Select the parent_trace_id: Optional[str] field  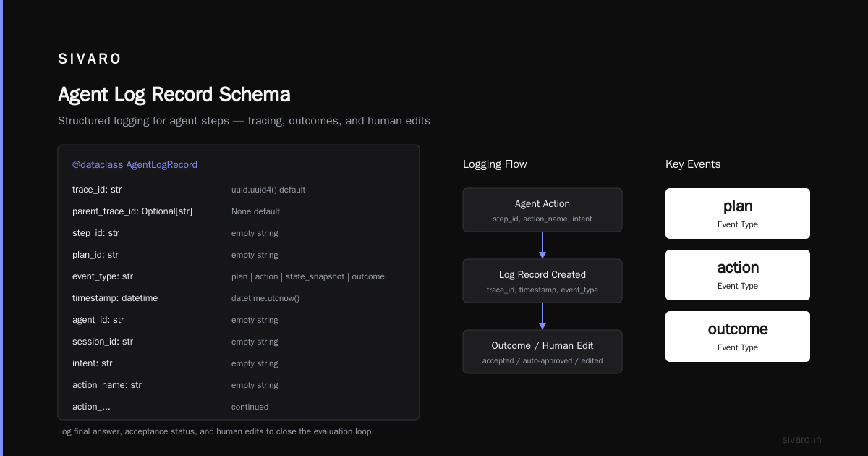point(132,211)
